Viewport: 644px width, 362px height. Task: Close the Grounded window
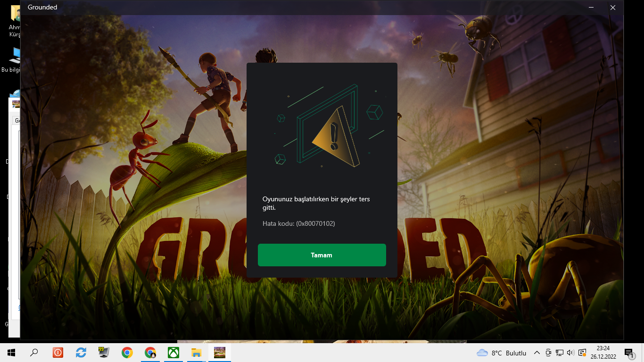(613, 8)
